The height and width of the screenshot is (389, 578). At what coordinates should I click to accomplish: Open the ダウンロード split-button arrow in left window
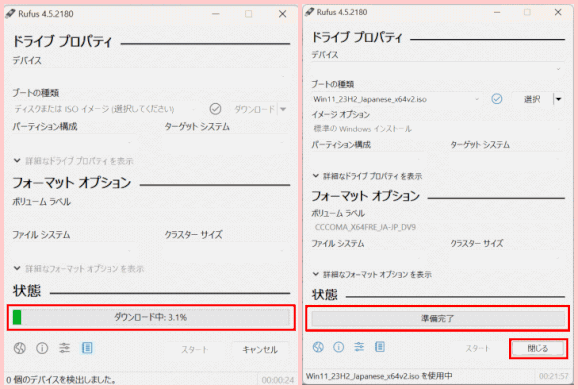pos(283,109)
